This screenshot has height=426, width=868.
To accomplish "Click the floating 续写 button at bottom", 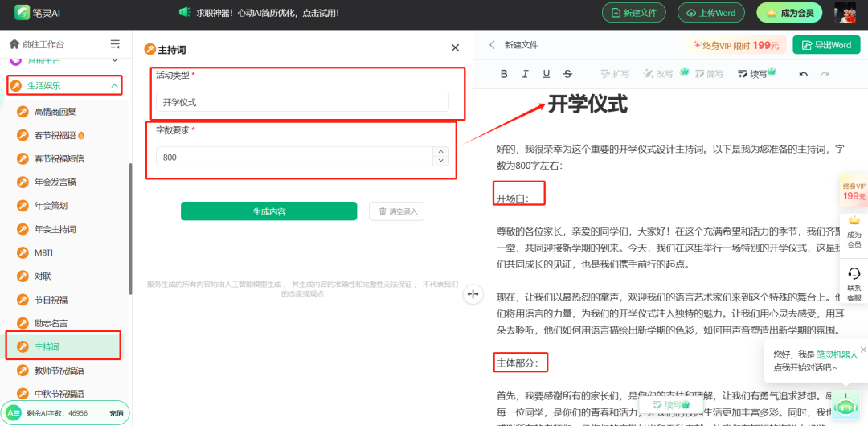I will 671,404.
